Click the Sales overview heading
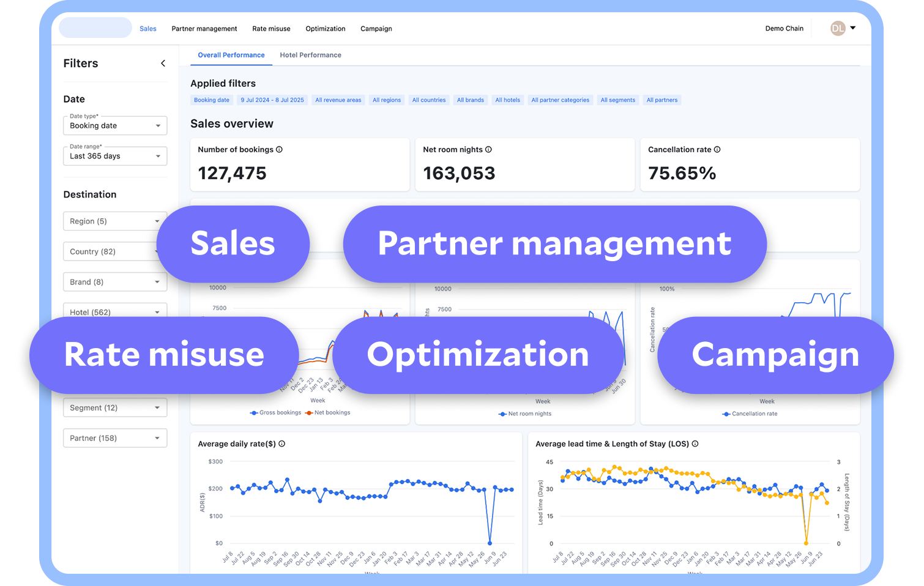Image resolution: width=924 pixels, height=586 pixels. point(232,124)
